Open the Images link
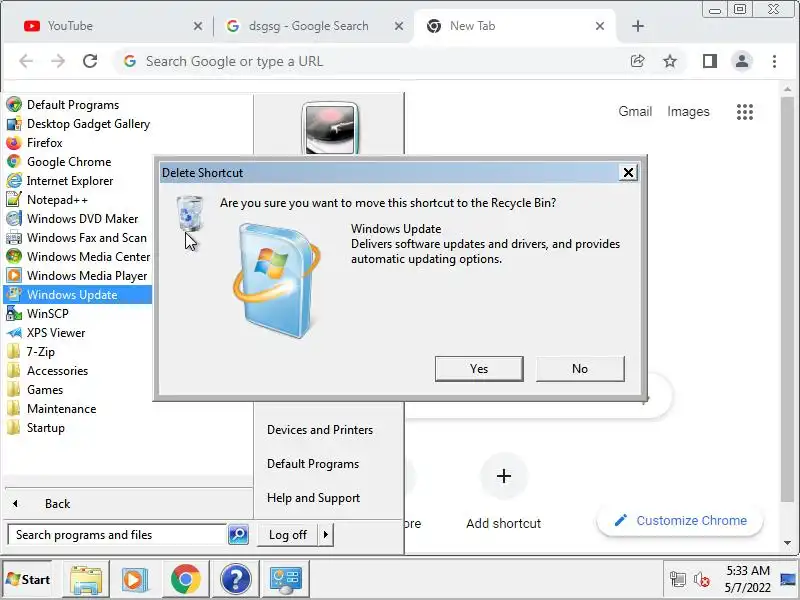This screenshot has height=600, width=800. (688, 111)
